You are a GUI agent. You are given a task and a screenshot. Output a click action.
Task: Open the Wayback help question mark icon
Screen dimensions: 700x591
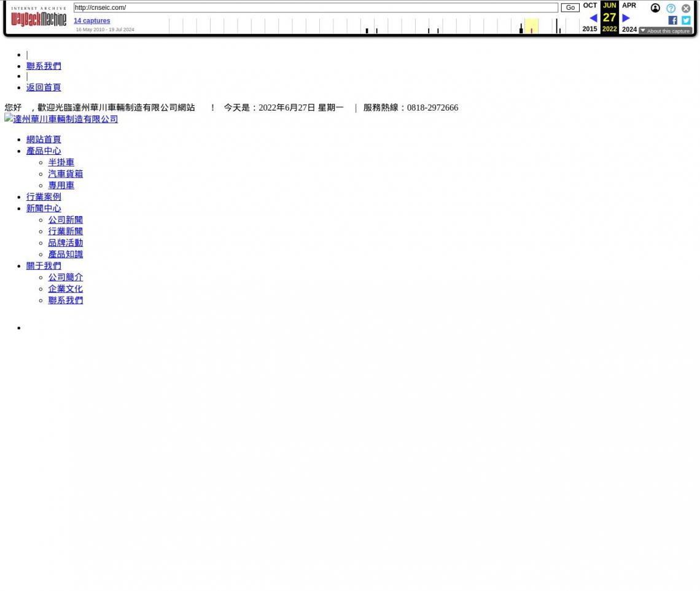pyautogui.click(x=671, y=8)
